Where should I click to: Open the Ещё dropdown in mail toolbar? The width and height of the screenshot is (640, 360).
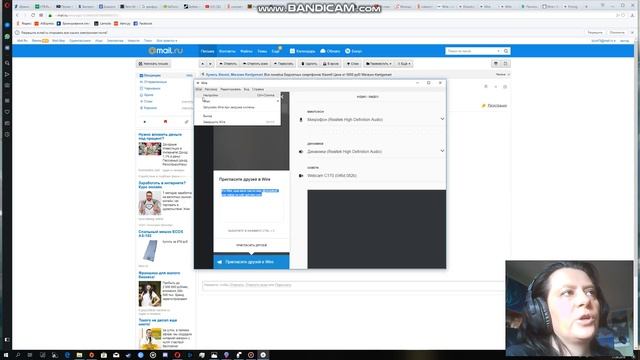click(x=403, y=64)
